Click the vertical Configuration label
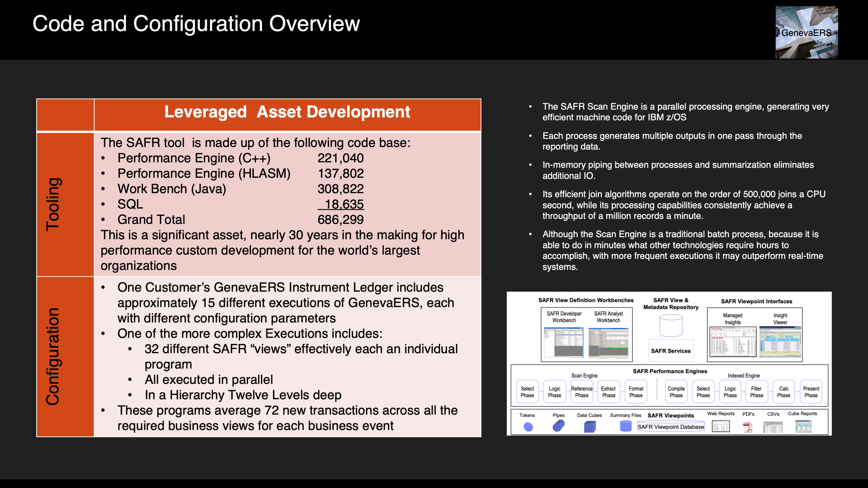This screenshot has height=488, width=868. point(53,356)
